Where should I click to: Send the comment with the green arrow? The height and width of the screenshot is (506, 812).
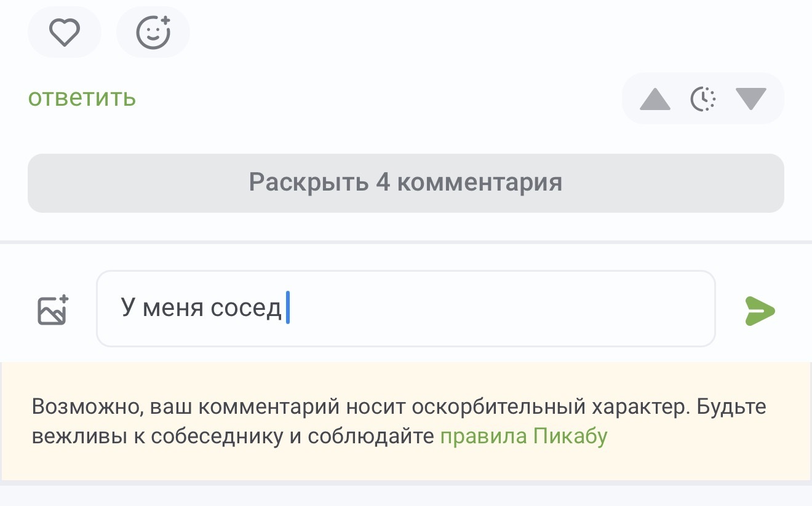point(760,310)
